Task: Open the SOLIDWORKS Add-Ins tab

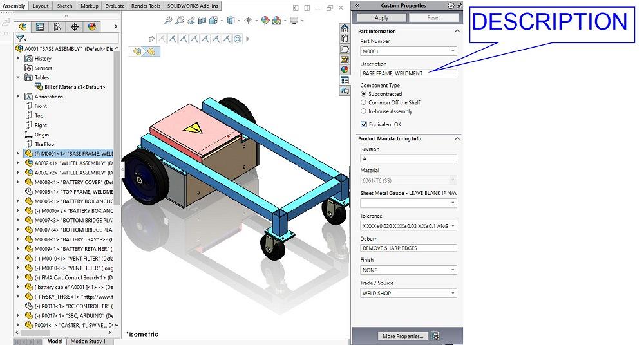Action: [x=193, y=6]
